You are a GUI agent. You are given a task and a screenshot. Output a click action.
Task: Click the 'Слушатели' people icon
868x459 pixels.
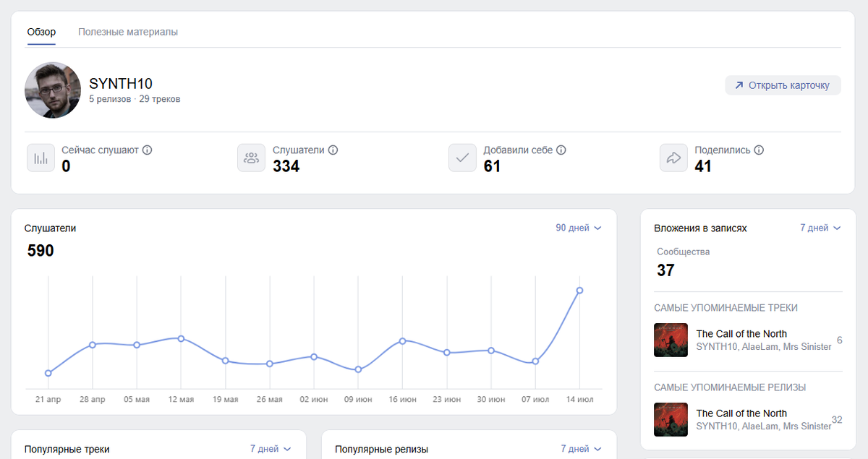point(251,158)
